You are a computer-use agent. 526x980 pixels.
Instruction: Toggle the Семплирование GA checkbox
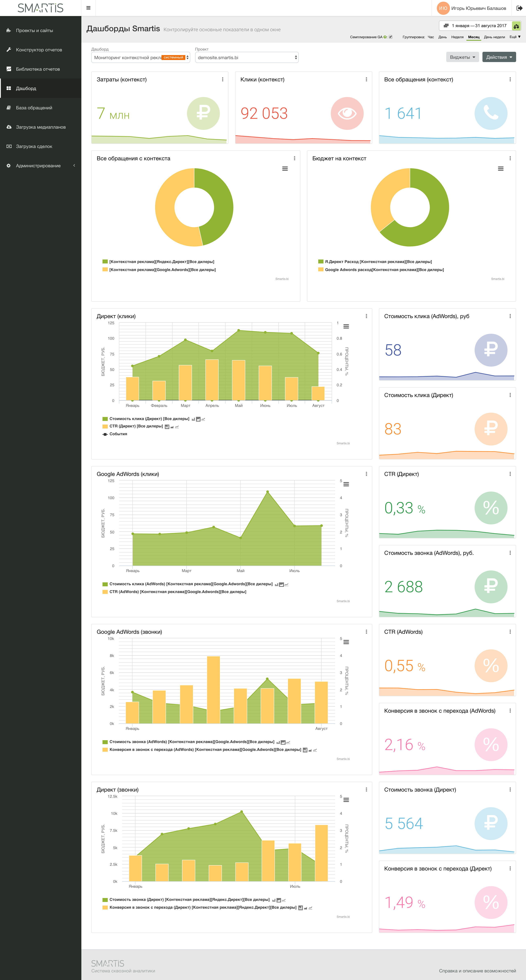390,37
